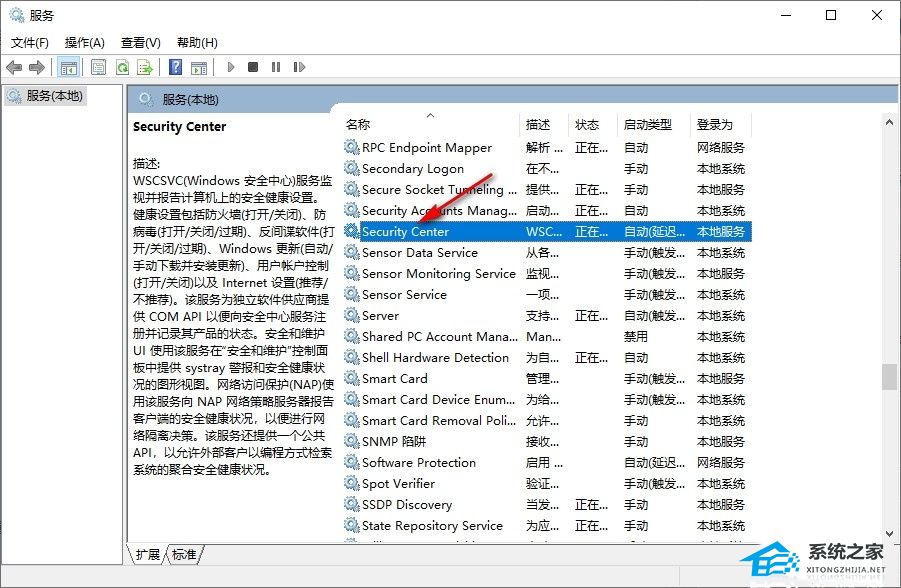The image size is (901, 588).
Task: Click WSC... description of Security Center
Action: pos(544,232)
